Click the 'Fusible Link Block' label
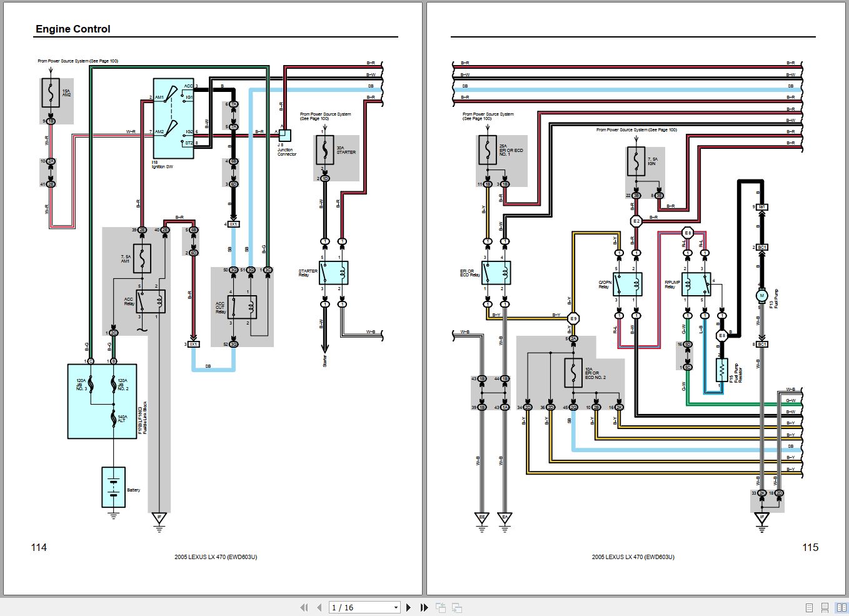The height and width of the screenshot is (616, 849). coord(145,418)
